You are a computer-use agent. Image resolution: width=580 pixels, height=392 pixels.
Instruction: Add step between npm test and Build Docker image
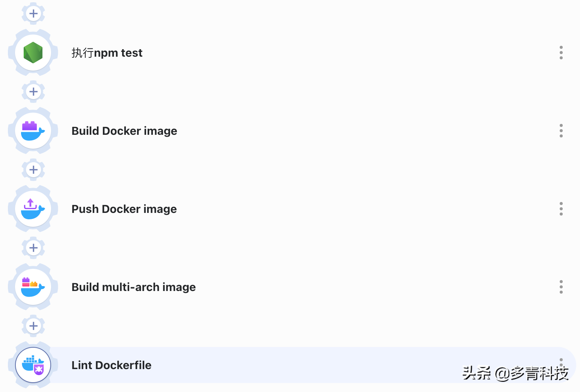coord(33,92)
